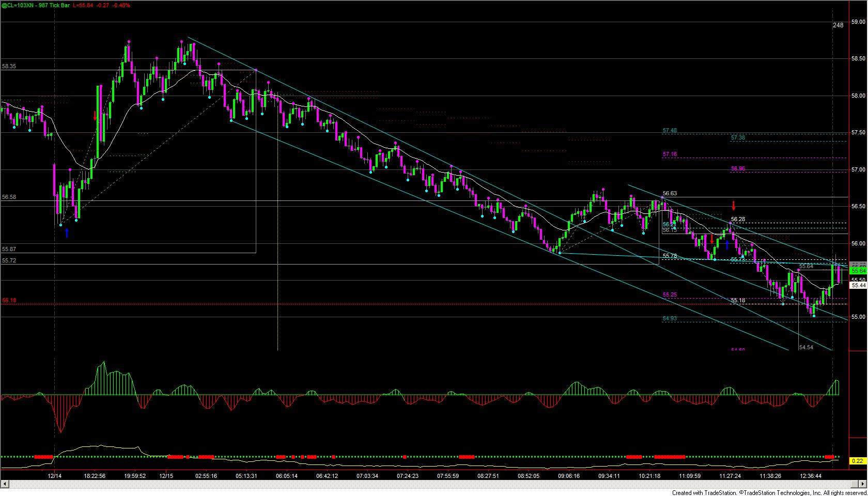Click the yellow 0.22 indicator value tag
Viewport: 868px width, 496px height.
[858, 461]
